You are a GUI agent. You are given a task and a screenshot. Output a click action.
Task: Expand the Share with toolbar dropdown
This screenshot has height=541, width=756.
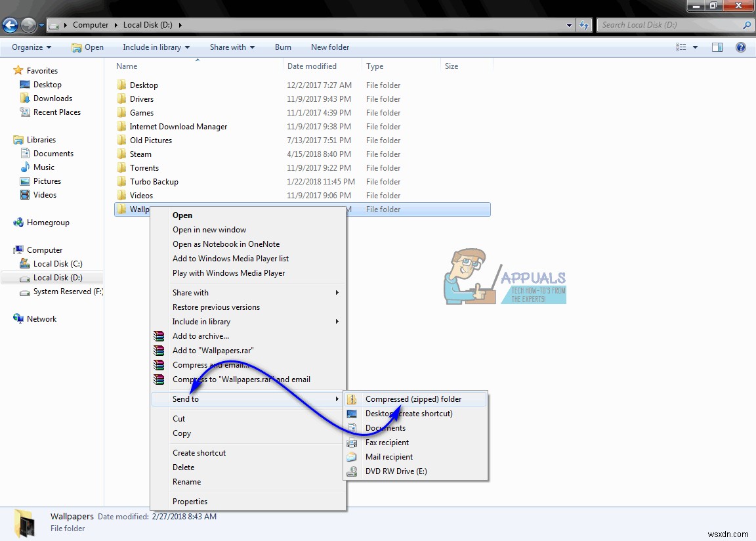(232, 47)
